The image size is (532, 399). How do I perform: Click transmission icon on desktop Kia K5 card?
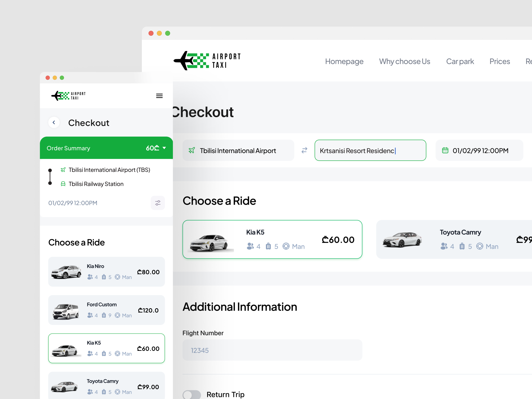[286, 246]
